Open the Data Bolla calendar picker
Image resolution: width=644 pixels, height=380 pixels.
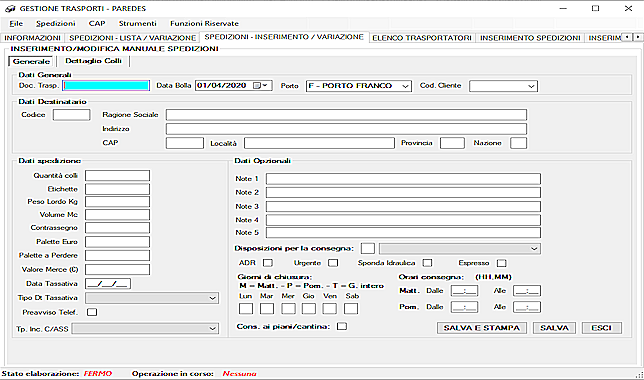pos(260,85)
